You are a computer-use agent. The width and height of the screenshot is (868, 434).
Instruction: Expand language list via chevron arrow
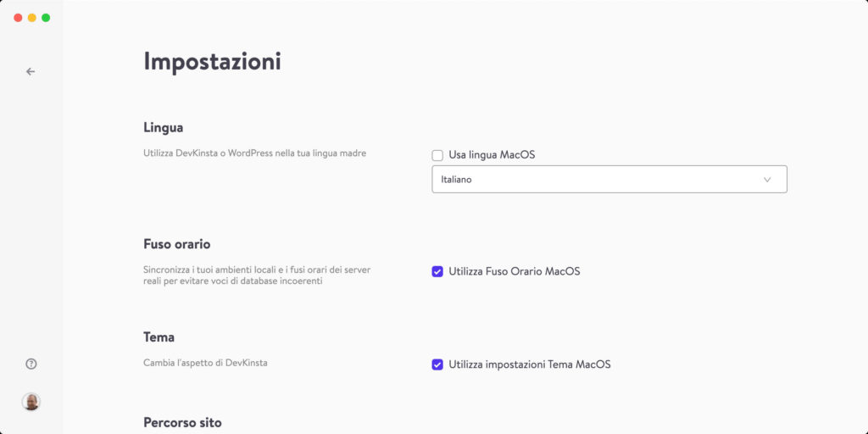(767, 180)
